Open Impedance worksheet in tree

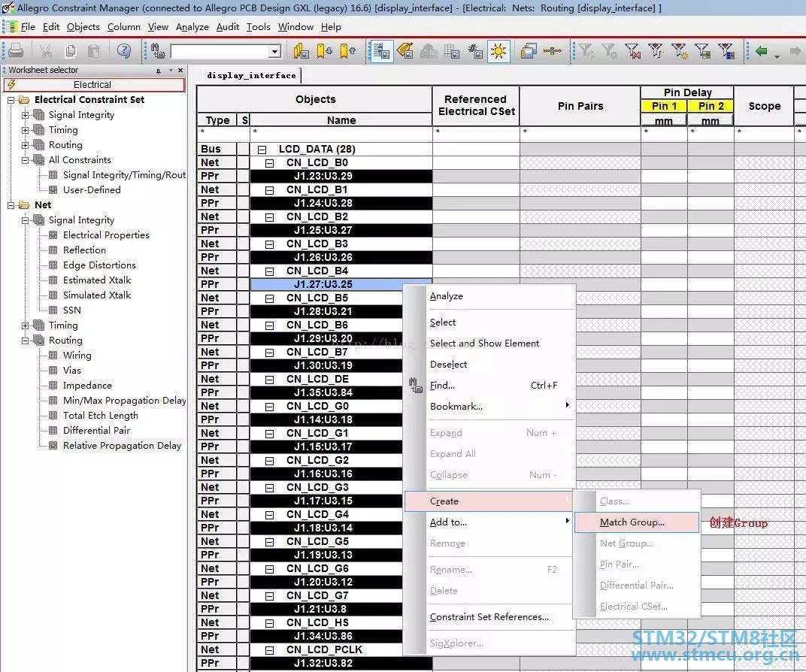coord(87,386)
